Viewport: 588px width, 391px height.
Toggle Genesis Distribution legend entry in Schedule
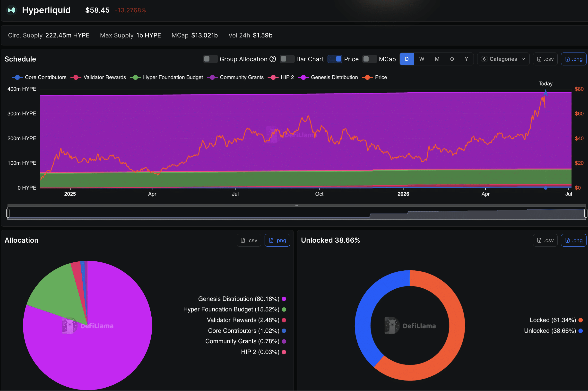coord(328,77)
